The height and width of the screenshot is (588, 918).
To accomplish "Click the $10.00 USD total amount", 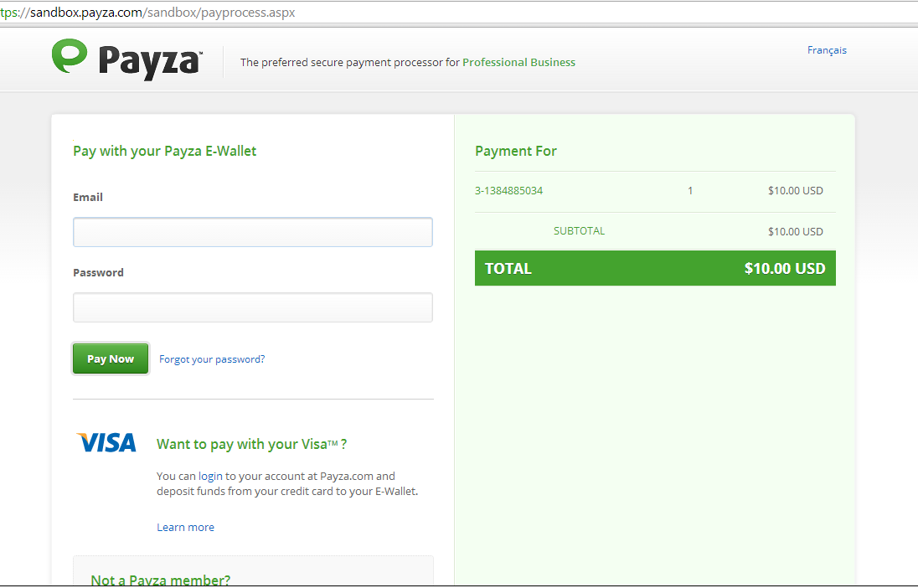I will pyautogui.click(x=785, y=268).
